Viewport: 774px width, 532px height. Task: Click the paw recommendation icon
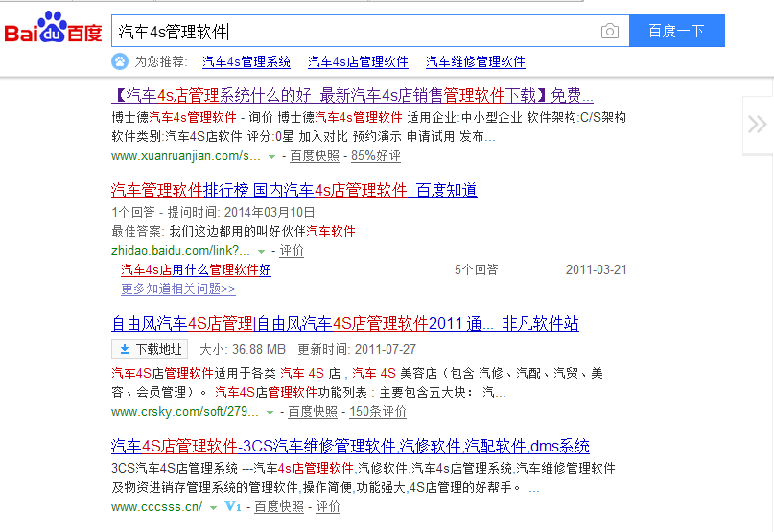(120, 61)
